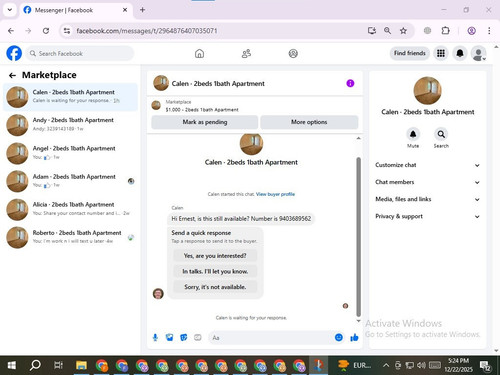Viewport: 500px width, 375px height.
Task: Open the notifications bell in Facebook header
Action: (x=460, y=53)
